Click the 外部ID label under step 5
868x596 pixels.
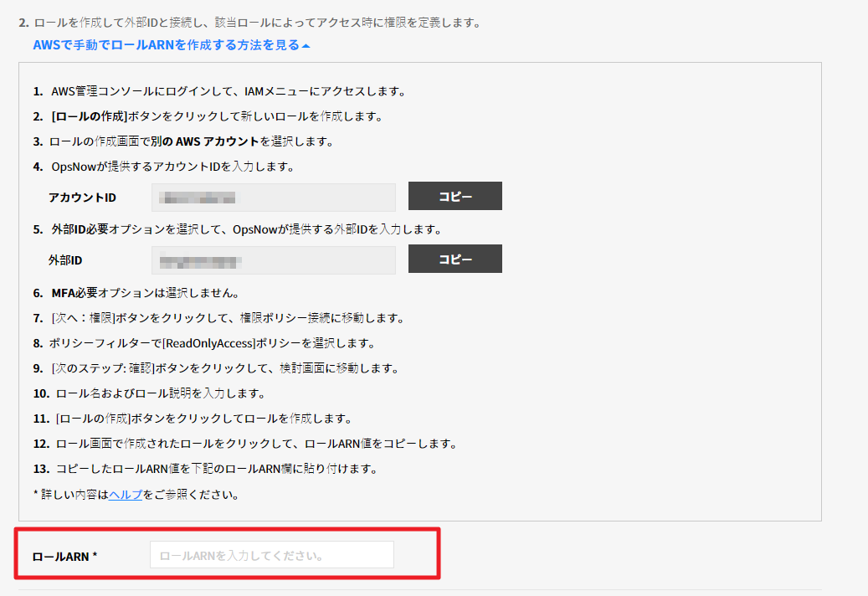pos(66,260)
